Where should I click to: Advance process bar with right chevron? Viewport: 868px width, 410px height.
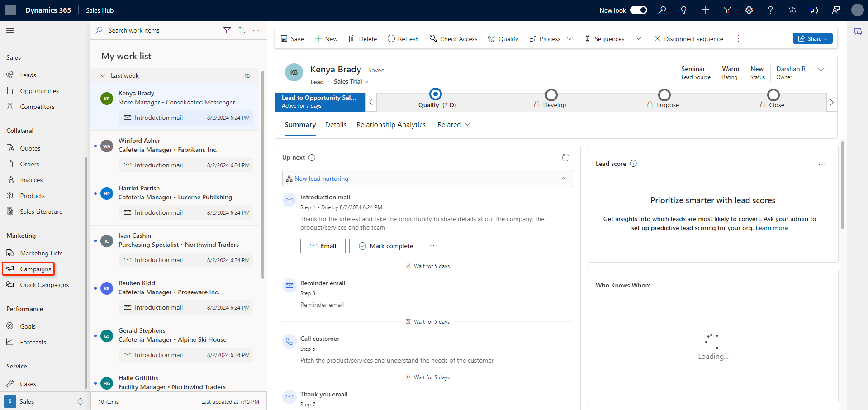tap(831, 102)
